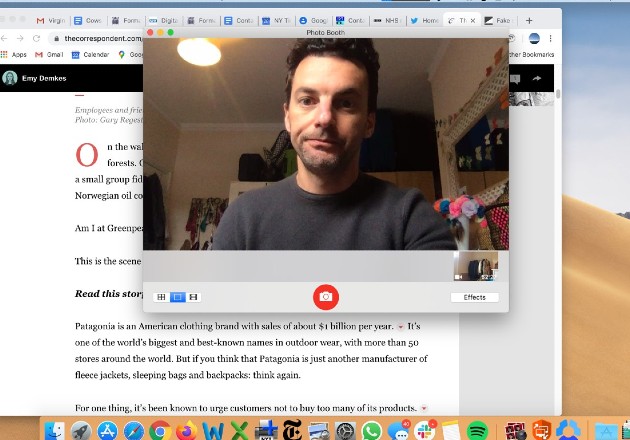Select single still photo mode in Photo Booth

[x=177, y=297]
